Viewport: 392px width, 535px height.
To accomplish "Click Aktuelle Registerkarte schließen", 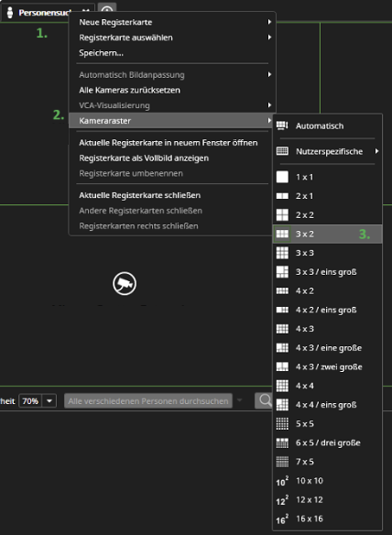I will pyautogui.click(x=139, y=195).
